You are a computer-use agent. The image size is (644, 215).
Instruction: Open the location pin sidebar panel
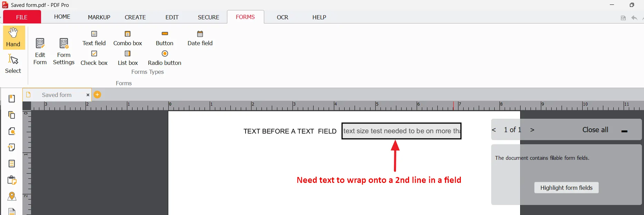pyautogui.click(x=12, y=196)
